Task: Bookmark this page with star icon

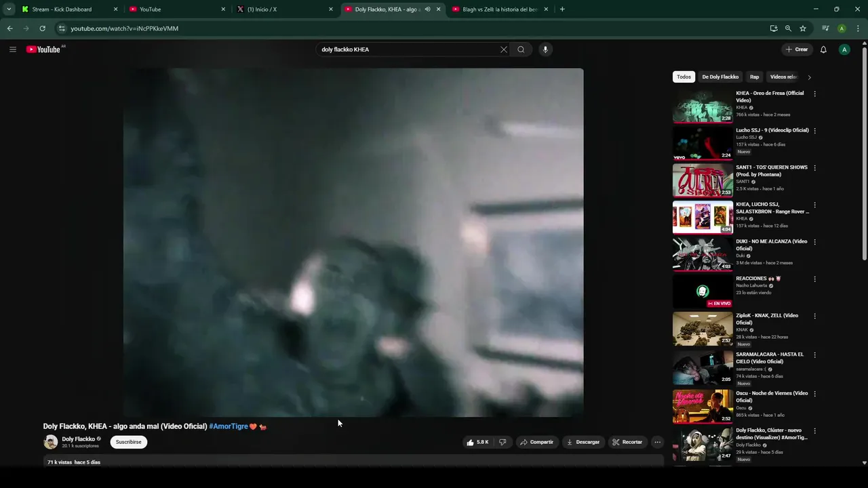Action: [803, 28]
